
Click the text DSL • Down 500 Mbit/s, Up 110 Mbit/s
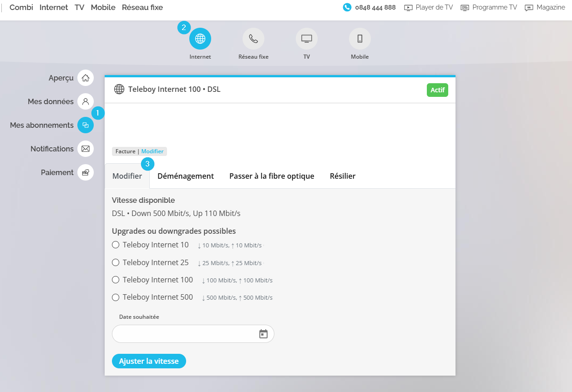(176, 213)
